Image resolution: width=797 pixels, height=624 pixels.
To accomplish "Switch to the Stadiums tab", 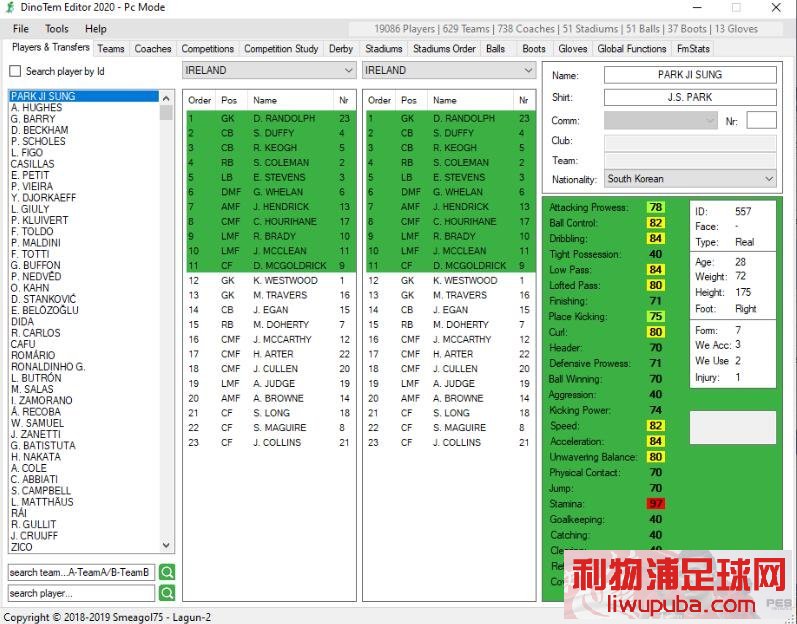I will tap(383, 49).
